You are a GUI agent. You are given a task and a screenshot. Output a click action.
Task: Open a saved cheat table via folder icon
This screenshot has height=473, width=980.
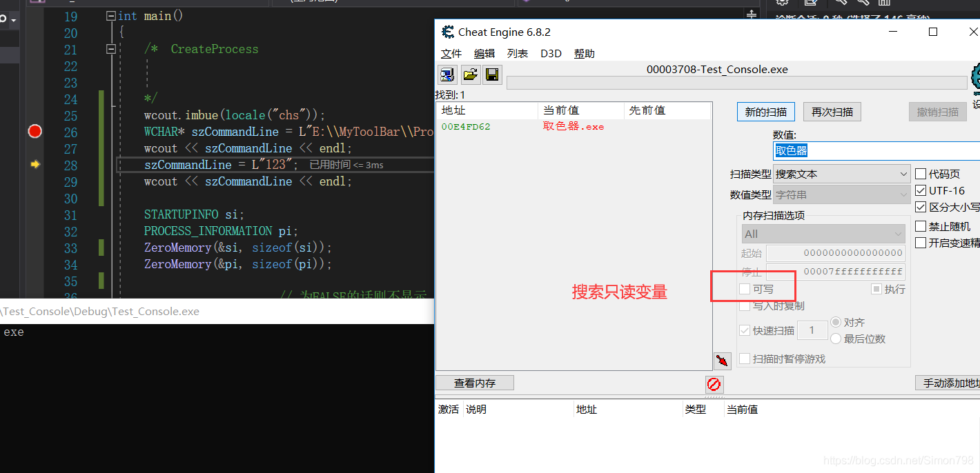pos(470,74)
